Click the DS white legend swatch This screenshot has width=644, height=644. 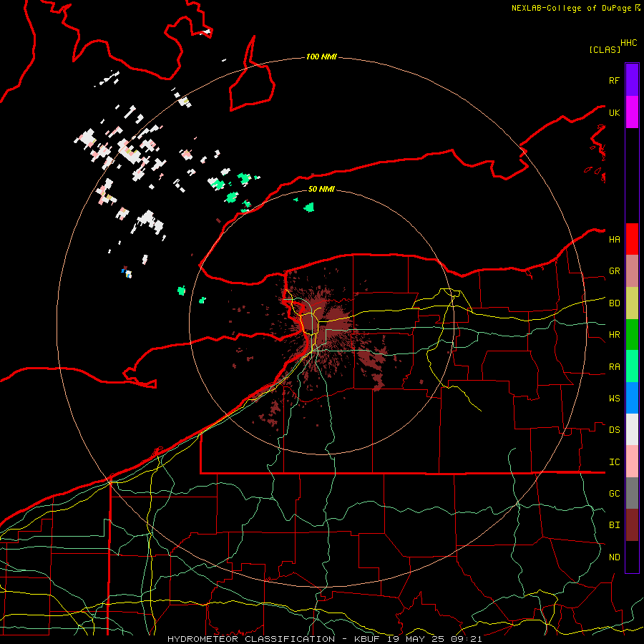coord(632,429)
